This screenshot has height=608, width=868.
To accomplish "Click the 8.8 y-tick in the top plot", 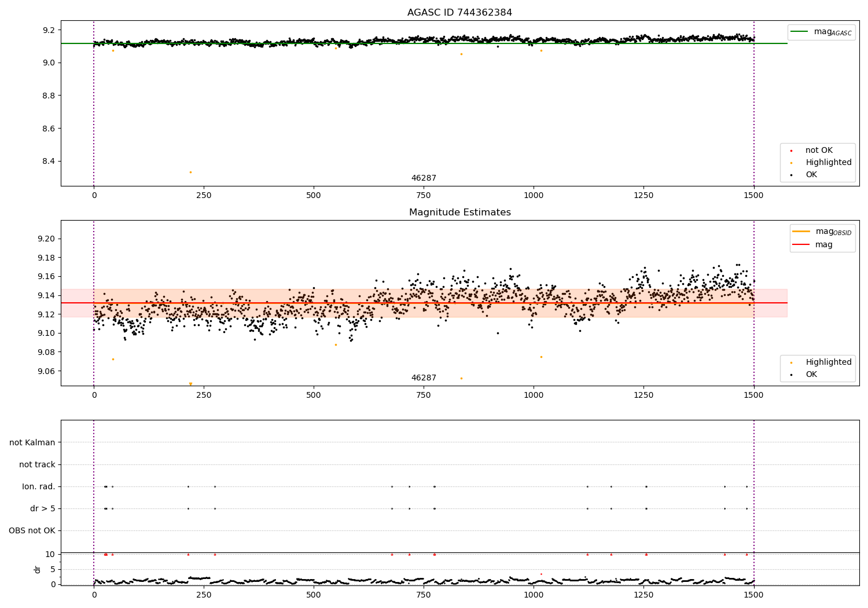I will 49,96.
